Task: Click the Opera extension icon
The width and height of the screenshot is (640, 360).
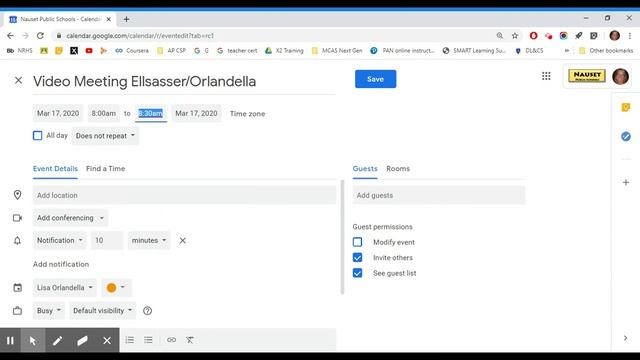Action: click(x=533, y=36)
